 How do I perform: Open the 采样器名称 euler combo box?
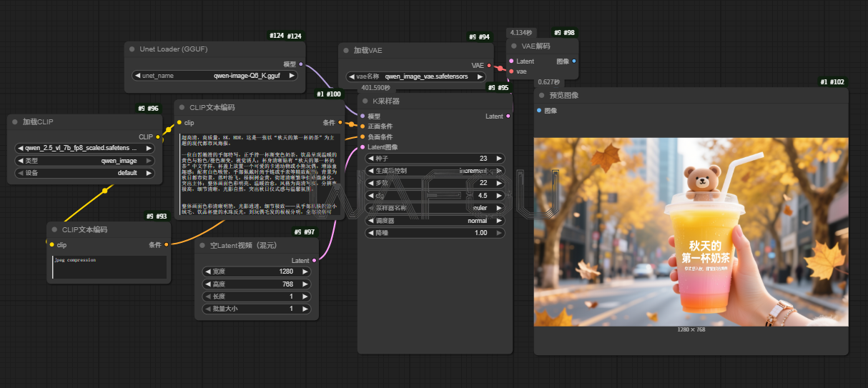point(435,208)
